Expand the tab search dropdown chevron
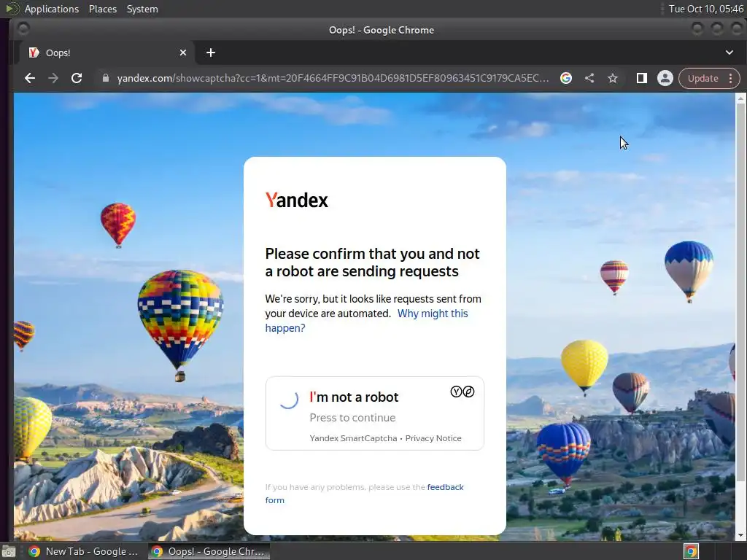This screenshot has height=560, width=747. 729,52
